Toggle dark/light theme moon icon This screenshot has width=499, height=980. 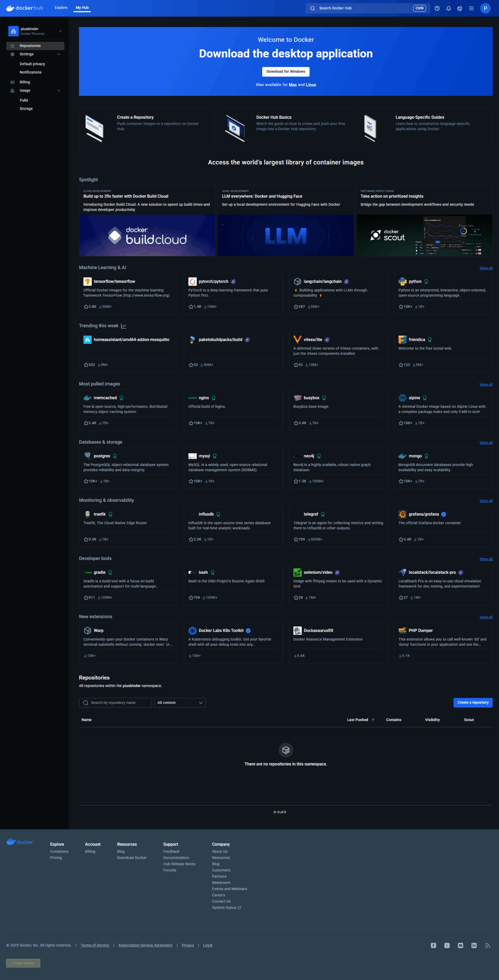click(x=460, y=8)
